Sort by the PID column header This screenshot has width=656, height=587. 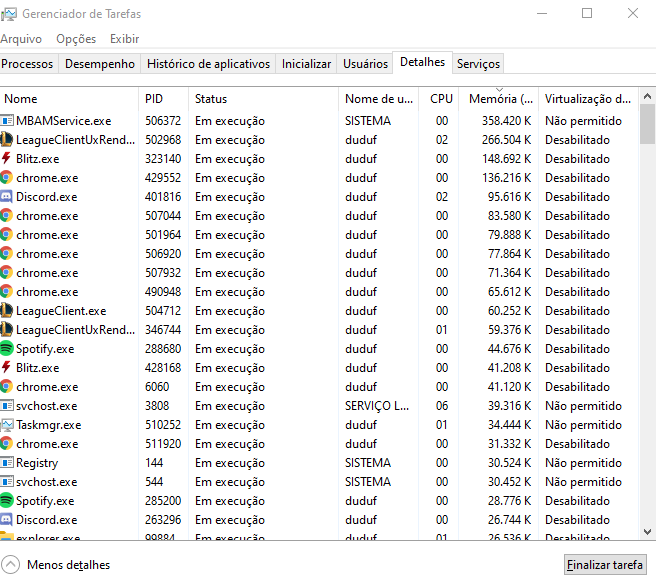point(164,99)
